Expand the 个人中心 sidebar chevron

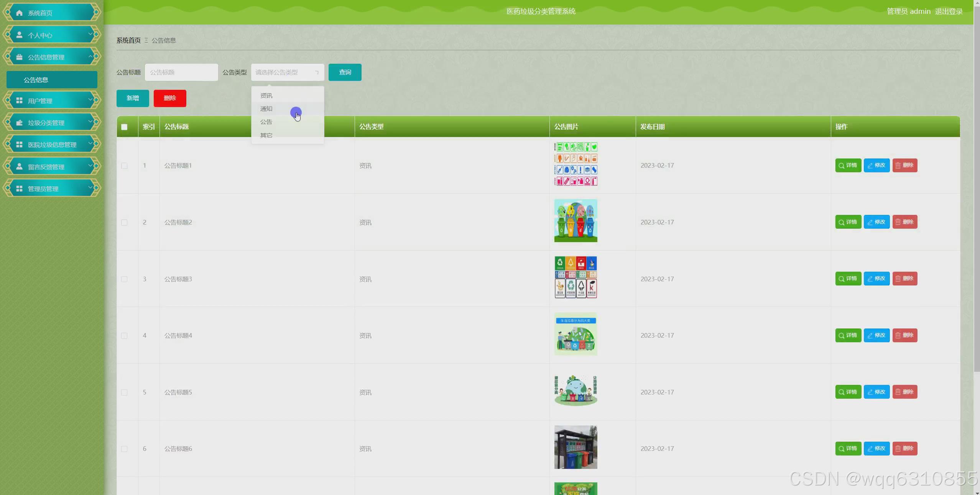tap(90, 34)
